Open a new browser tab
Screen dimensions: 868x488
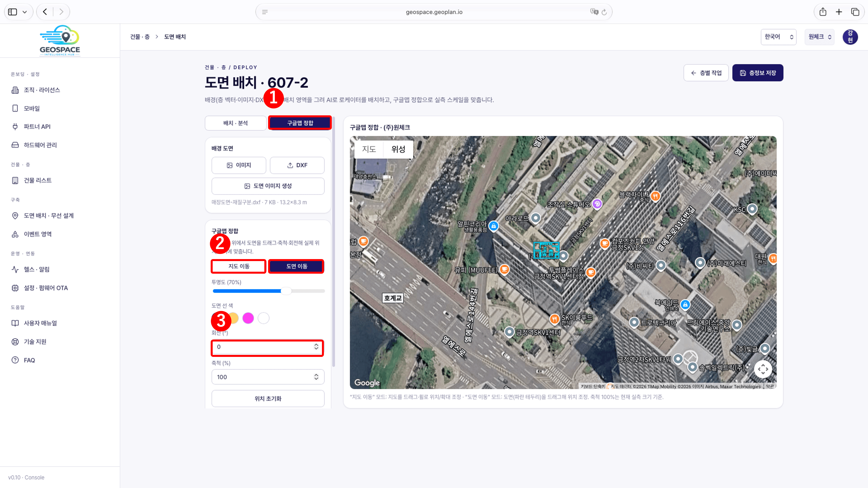point(839,12)
